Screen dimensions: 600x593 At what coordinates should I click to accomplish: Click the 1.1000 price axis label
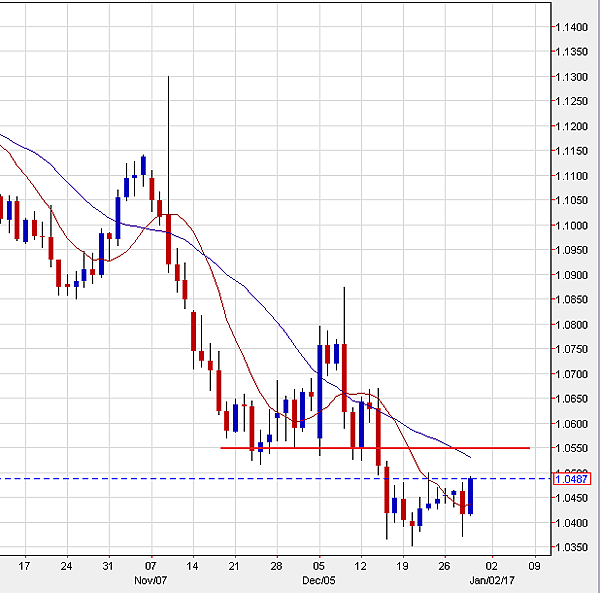click(571, 225)
